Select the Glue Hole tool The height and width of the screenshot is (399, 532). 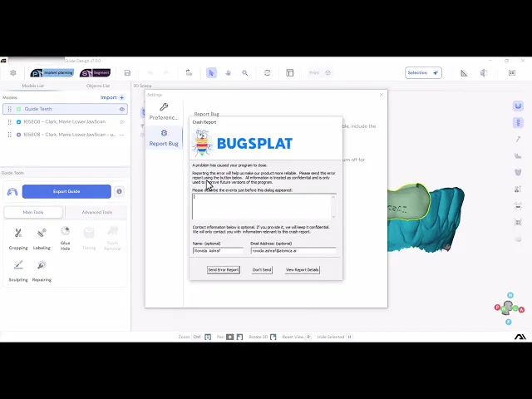[65, 239]
